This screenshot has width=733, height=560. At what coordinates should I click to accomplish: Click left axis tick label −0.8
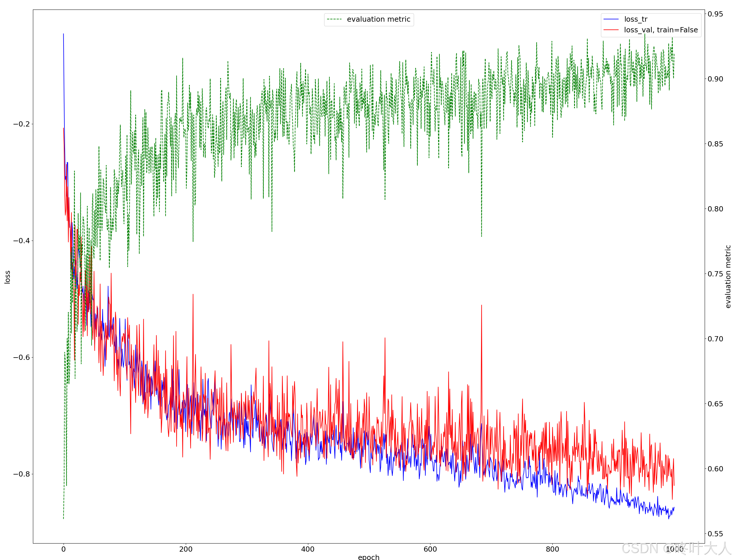pos(21,474)
